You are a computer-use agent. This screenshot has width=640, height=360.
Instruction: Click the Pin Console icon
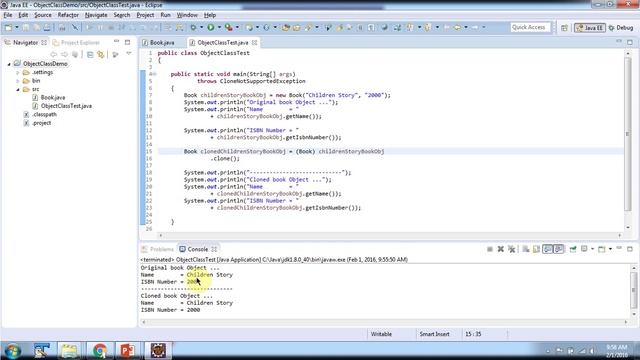pos(573,249)
